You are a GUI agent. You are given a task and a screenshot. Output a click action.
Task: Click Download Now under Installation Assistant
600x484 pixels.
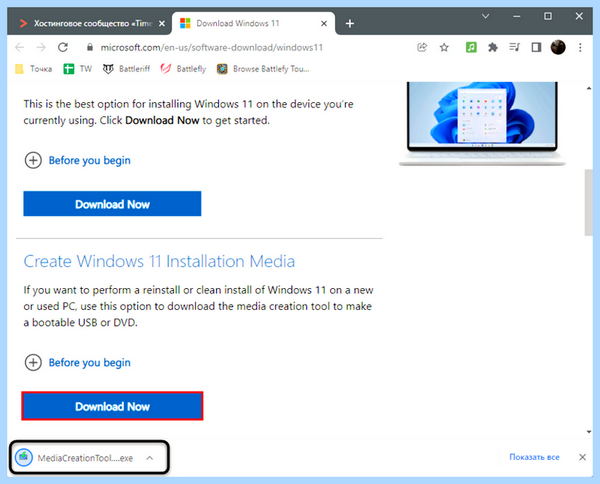pyautogui.click(x=112, y=204)
